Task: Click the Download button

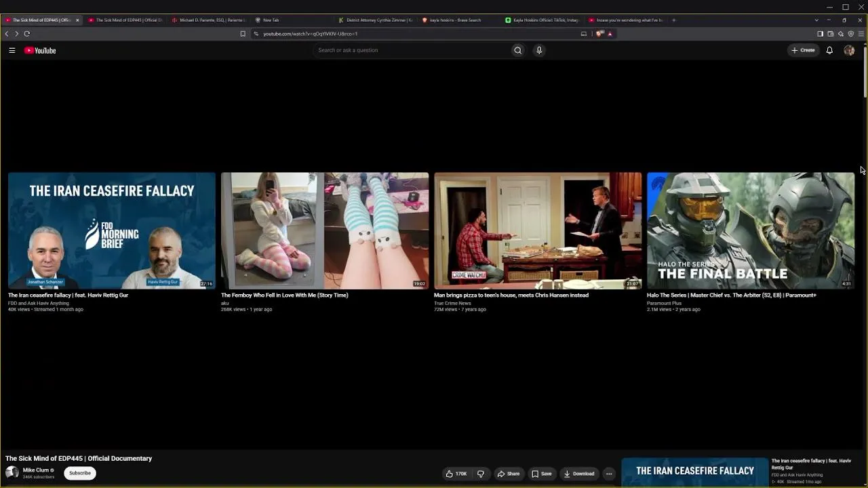Action: (x=579, y=474)
